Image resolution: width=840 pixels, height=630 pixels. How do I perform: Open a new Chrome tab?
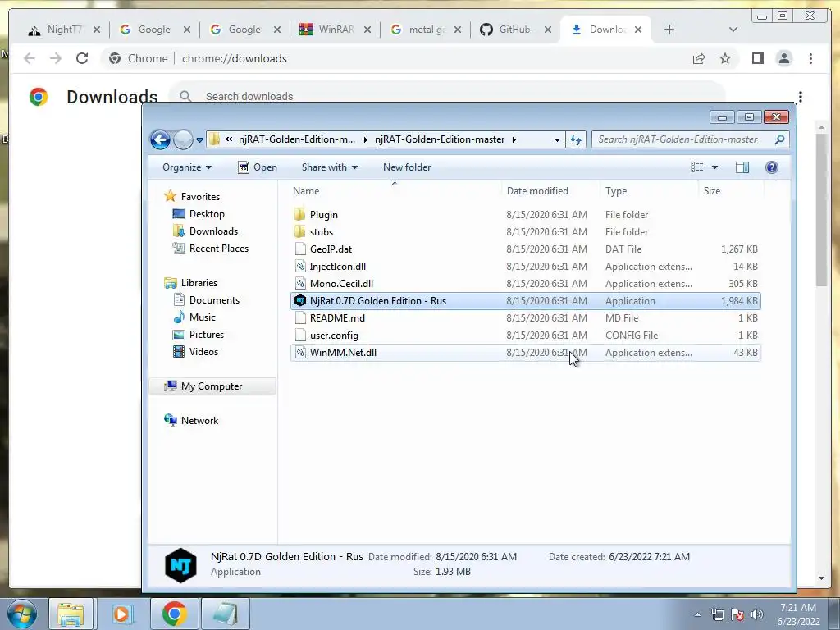click(x=669, y=30)
